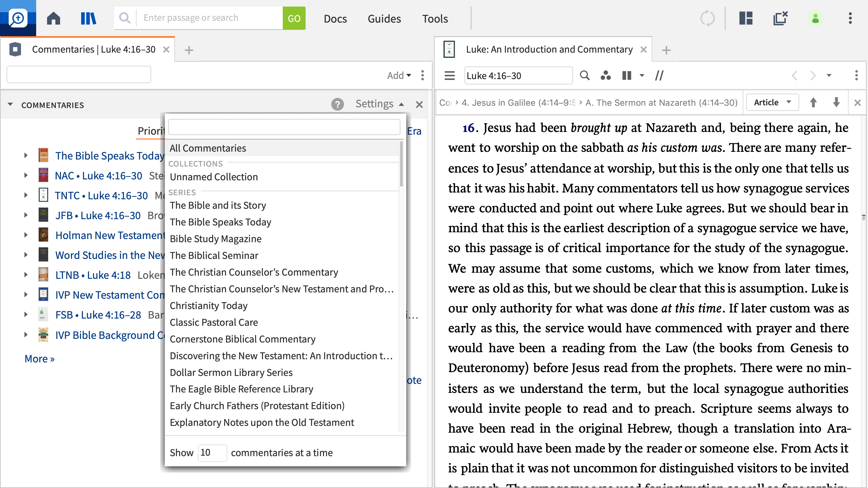The width and height of the screenshot is (868, 488).
Task: Jump to previous article with up arrow
Action: pos(813,102)
